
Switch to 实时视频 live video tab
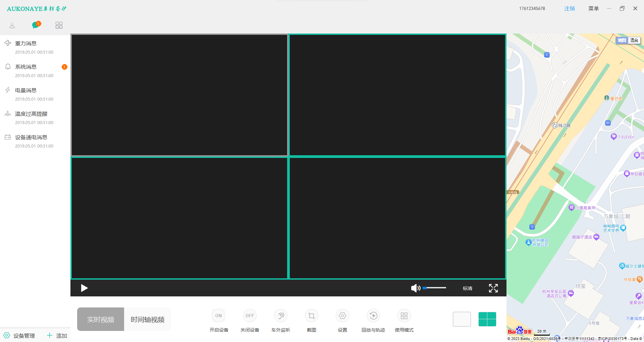point(101,319)
